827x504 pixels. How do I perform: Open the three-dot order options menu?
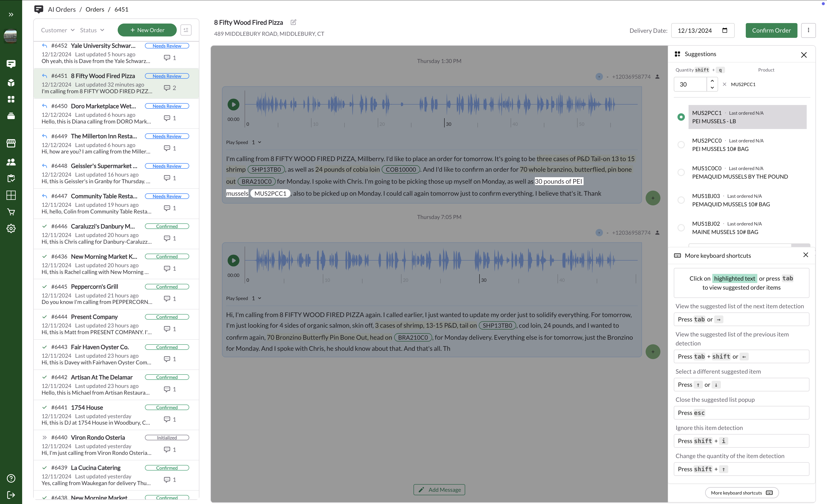(x=808, y=30)
